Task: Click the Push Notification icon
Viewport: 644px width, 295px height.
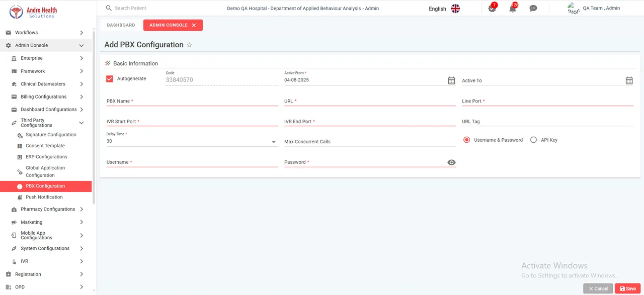Action: [x=20, y=198]
